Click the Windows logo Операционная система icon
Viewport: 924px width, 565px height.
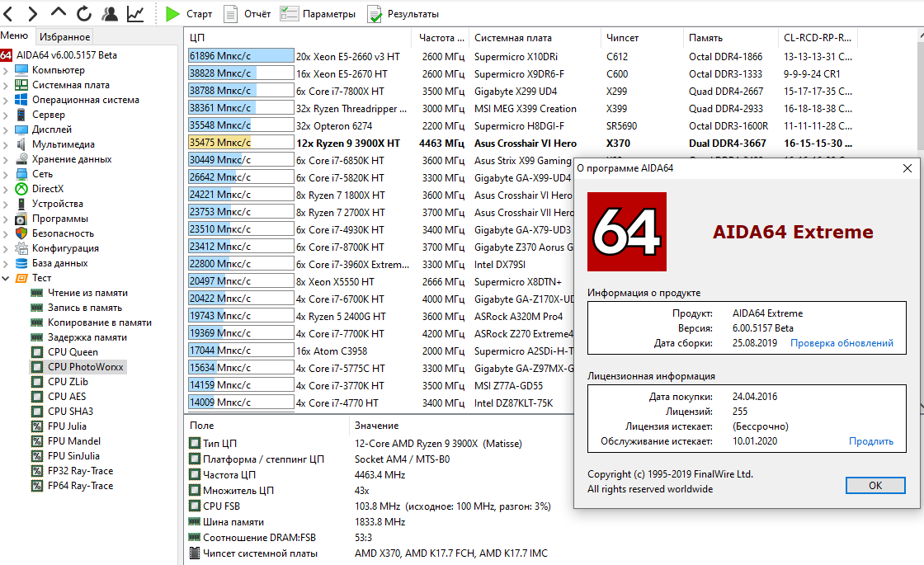[21, 100]
